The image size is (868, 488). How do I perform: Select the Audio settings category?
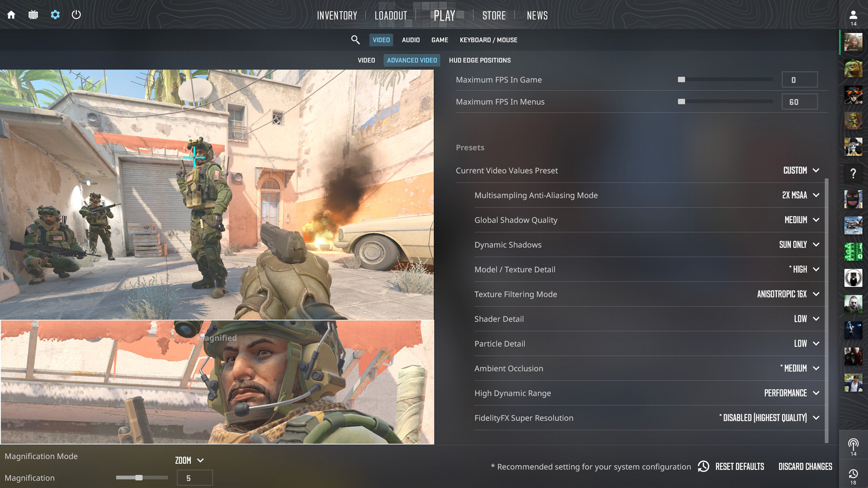pos(410,40)
